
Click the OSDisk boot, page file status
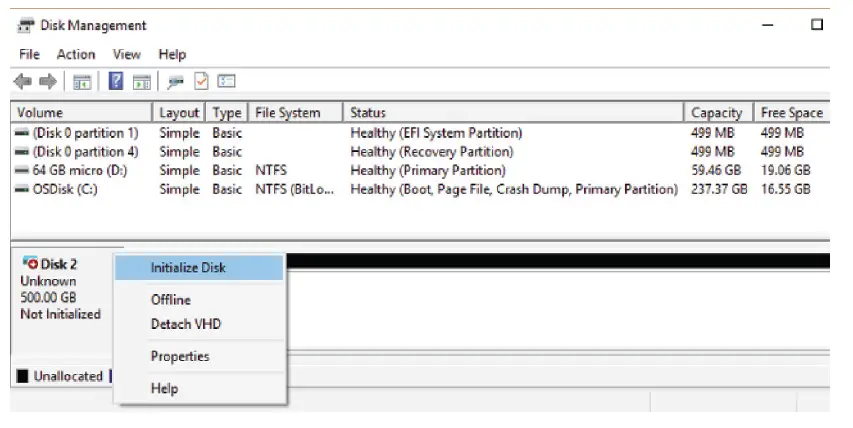[514, 189]
